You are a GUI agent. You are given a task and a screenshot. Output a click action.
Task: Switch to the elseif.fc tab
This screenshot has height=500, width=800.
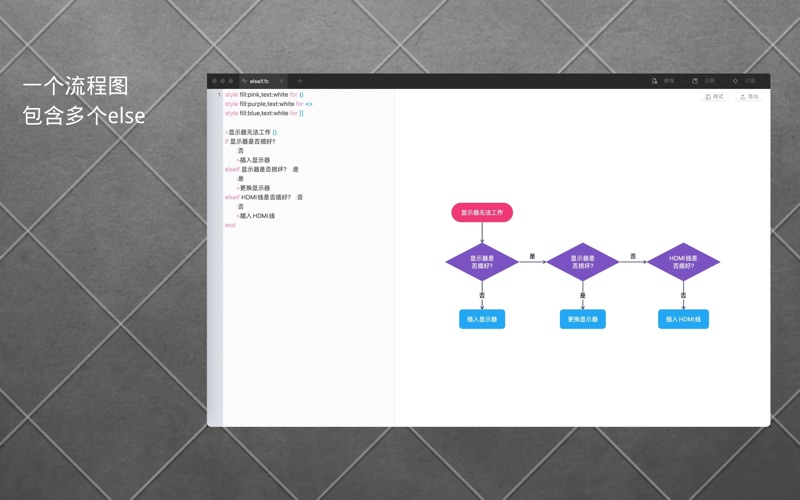pyautogui.click(x=258, y=81)
